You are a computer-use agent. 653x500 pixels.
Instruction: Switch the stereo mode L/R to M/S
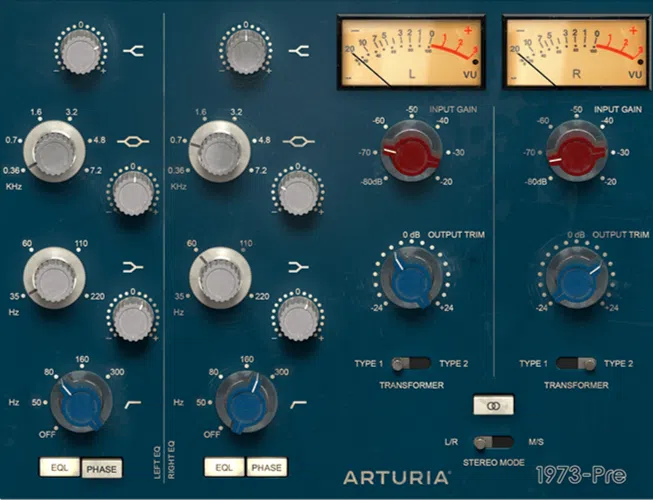489,441
